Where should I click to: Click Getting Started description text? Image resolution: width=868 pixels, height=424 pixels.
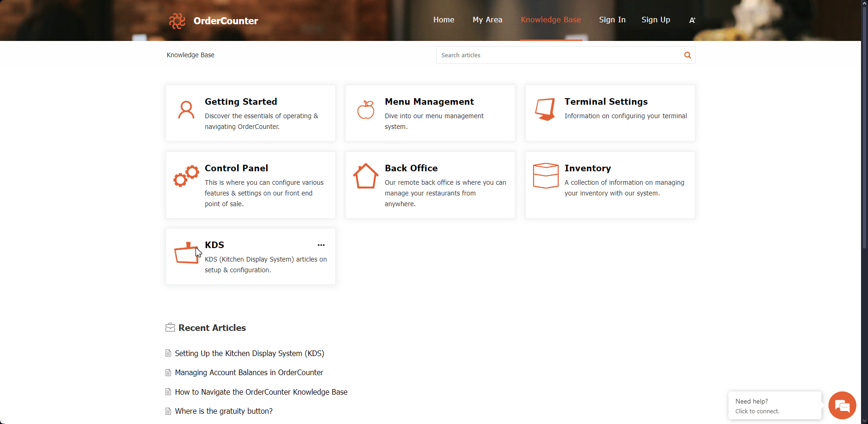tap(261, 121)
